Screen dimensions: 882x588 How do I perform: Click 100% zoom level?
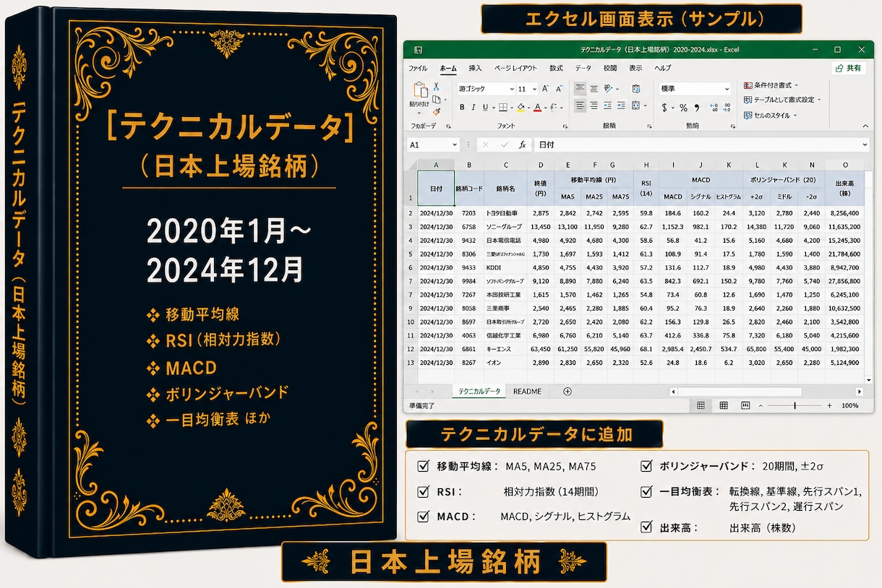pyautogui.click(x=850, y=406)
